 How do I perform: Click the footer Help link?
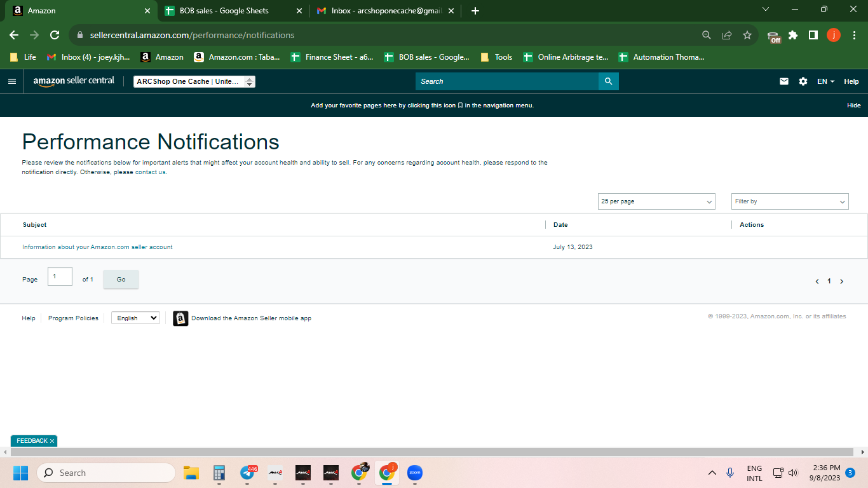29,318
